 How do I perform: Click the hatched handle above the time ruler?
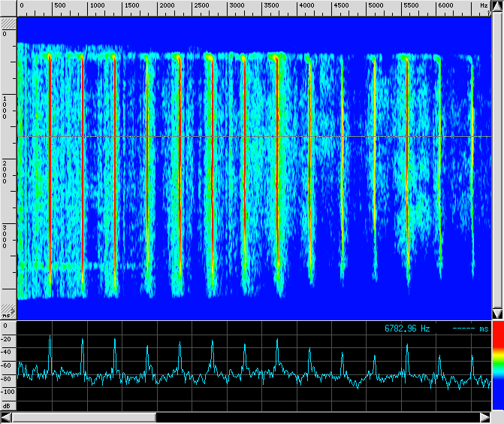[8, 24]
